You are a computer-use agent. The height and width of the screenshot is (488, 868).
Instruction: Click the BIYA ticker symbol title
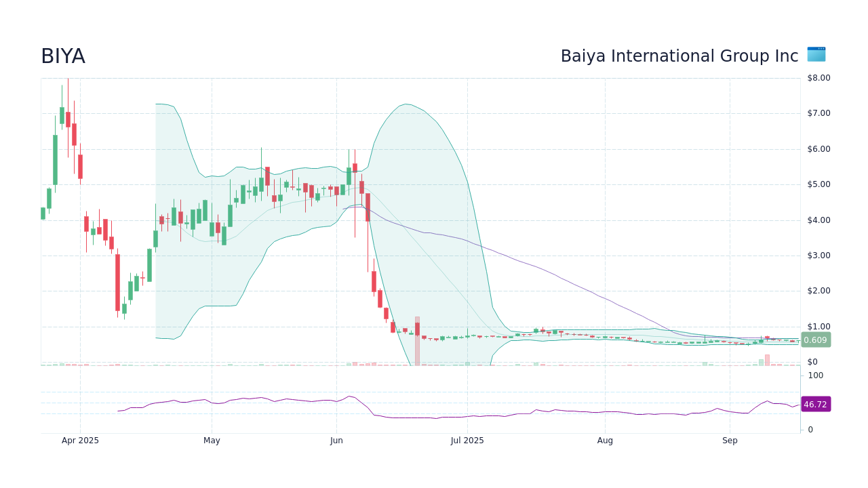click(63, 56)
